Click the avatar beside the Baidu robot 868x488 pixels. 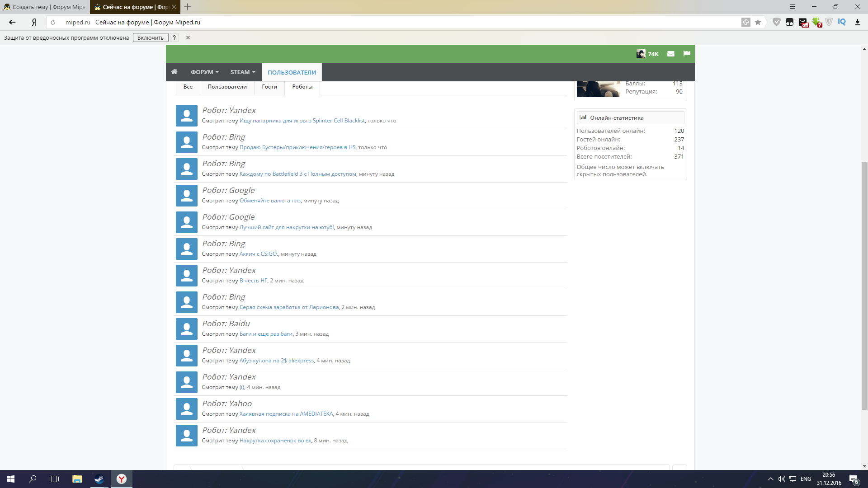point(187,329)
